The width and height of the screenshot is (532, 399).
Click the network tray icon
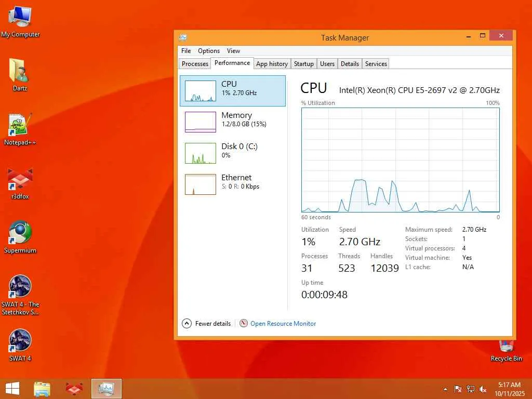point(470,389)
